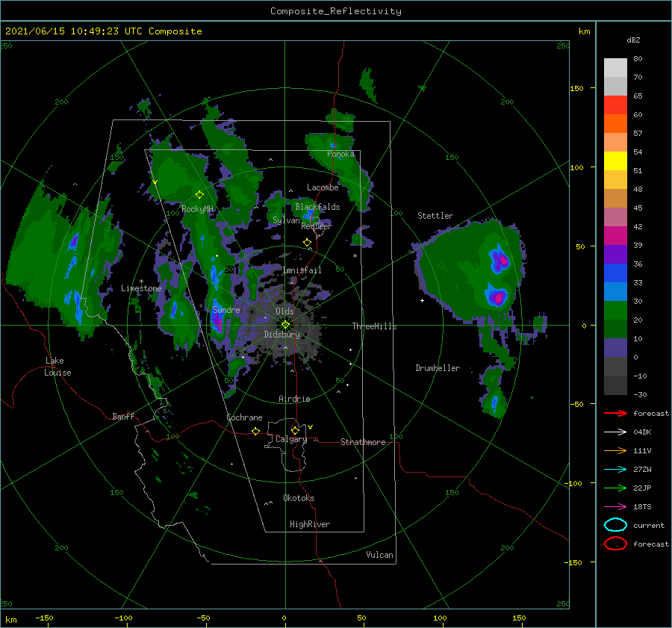The image size is (672, 628).
Task: Click the yellow diamond marker near RedDeer
Action: (x=307, y=243)
